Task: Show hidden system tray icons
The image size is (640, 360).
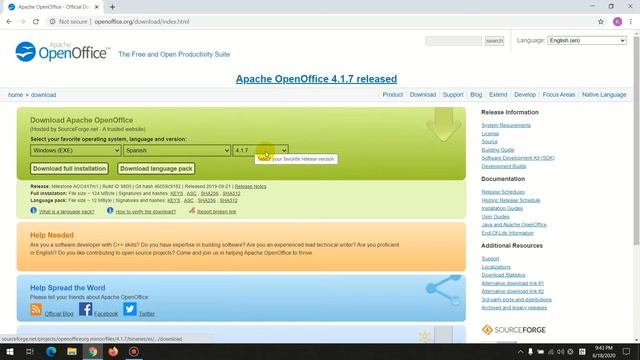Action: click(x=520, y=351)
